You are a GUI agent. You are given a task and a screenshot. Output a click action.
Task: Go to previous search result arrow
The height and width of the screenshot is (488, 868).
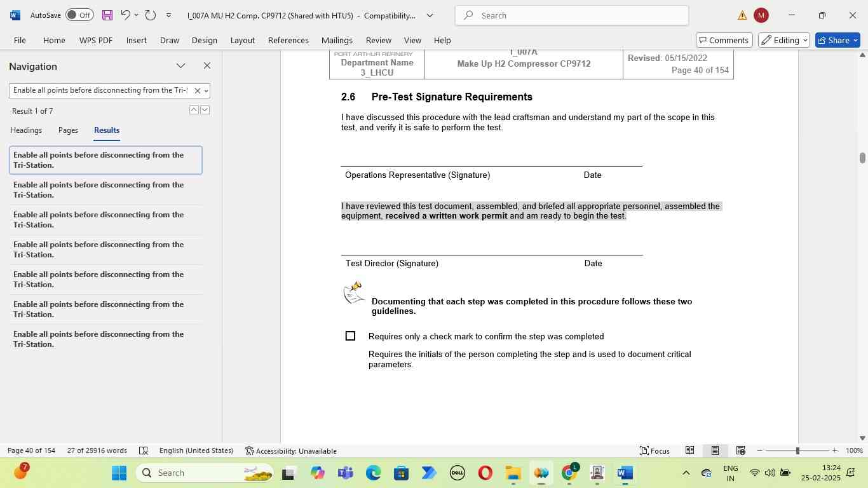click(x=194, y=110)
